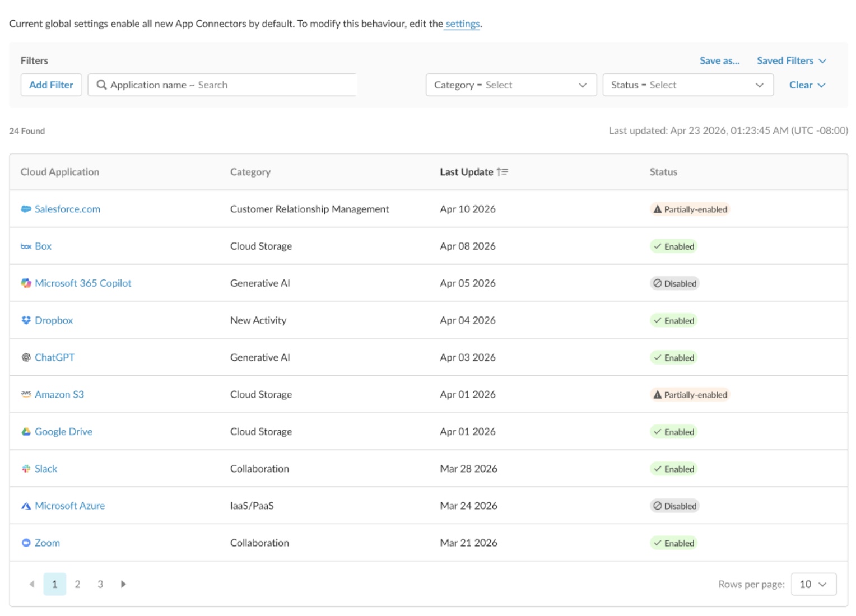
Task: Click the ChatGPT logo icon
Action: [x=26, y=357]
